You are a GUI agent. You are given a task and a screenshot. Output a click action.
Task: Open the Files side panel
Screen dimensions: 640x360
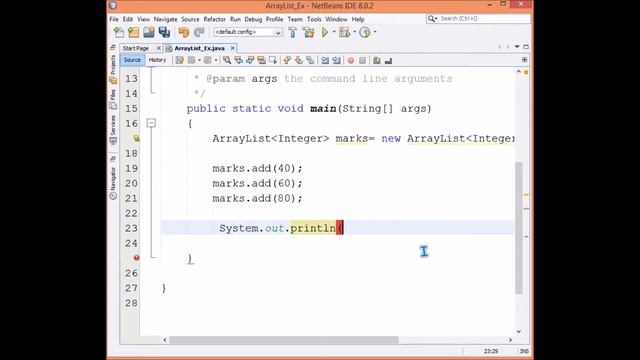(113, 100)
